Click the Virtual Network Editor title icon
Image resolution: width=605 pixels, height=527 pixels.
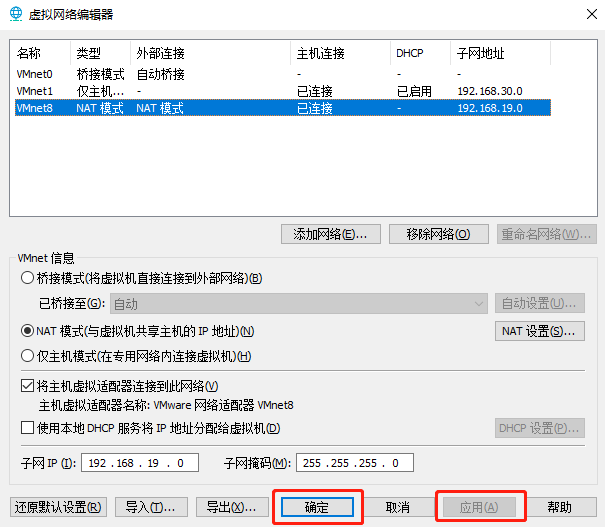click(x=15, y=14)
